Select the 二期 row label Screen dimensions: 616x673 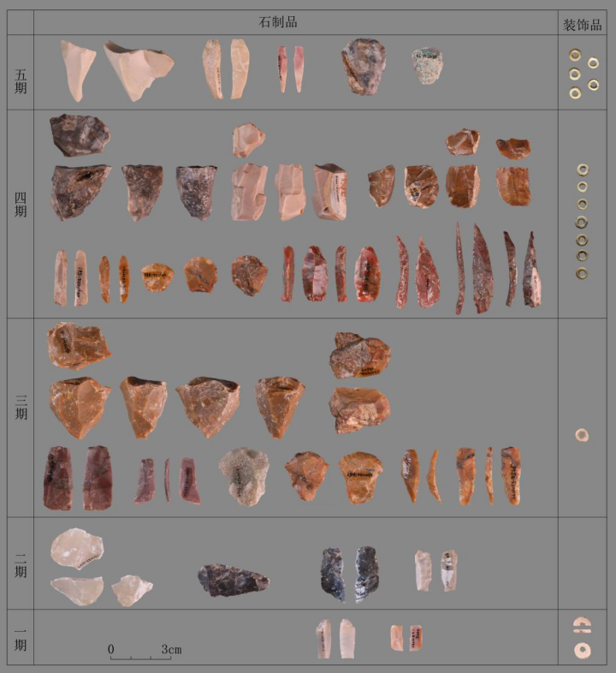point(21,562)
